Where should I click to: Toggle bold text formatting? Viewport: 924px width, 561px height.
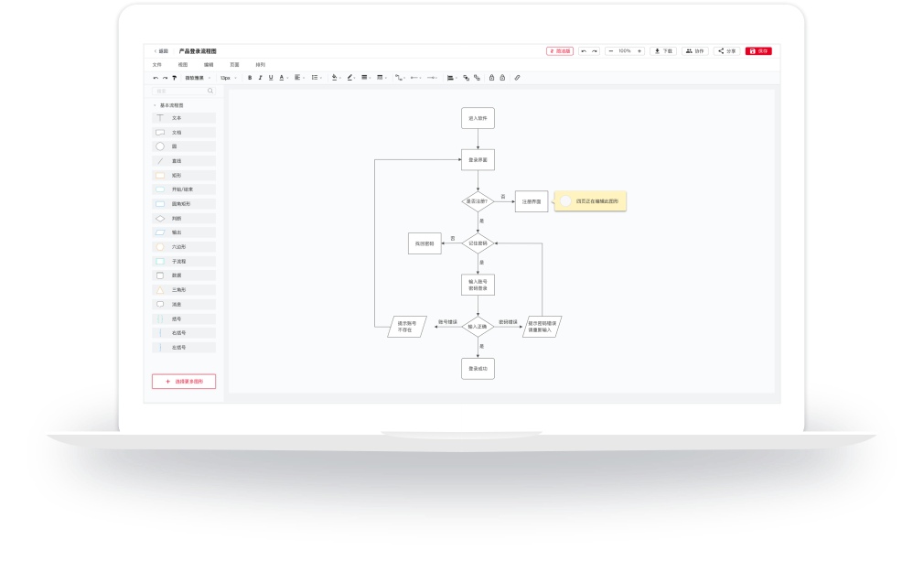coord(250,78)
